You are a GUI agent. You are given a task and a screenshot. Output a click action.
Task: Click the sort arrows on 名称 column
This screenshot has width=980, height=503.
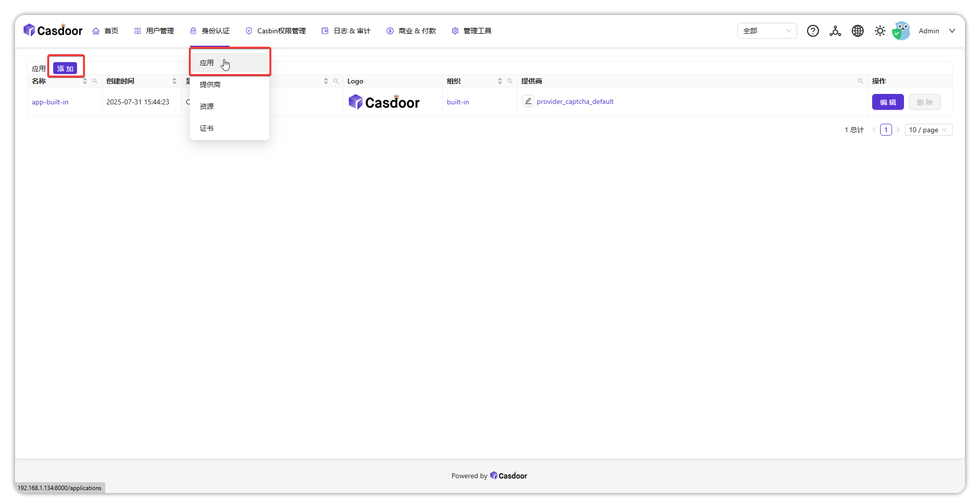click(84, 81)
